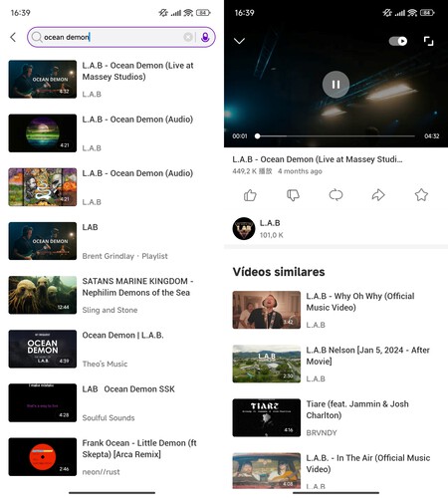Open thumbnail of SATANS MARINE KINGDOM video
Image resolution: width=448 pixels, height=498 pixels.
pos(43,295)
